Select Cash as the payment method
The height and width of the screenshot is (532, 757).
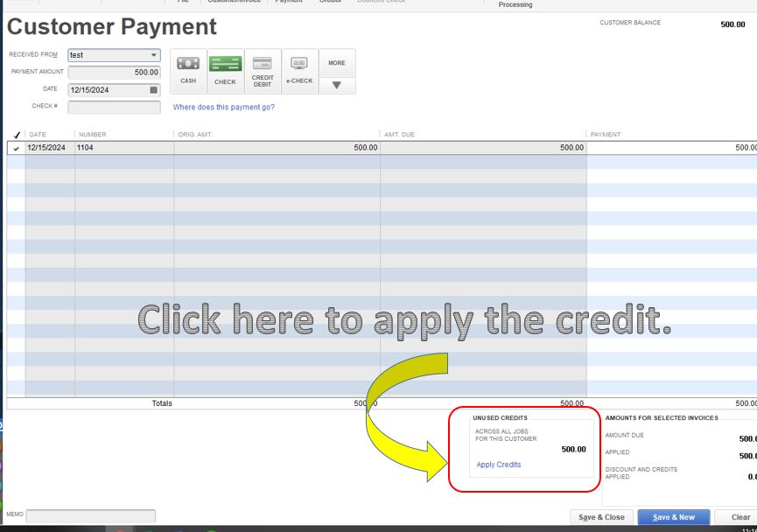click(x=188, y=71)
